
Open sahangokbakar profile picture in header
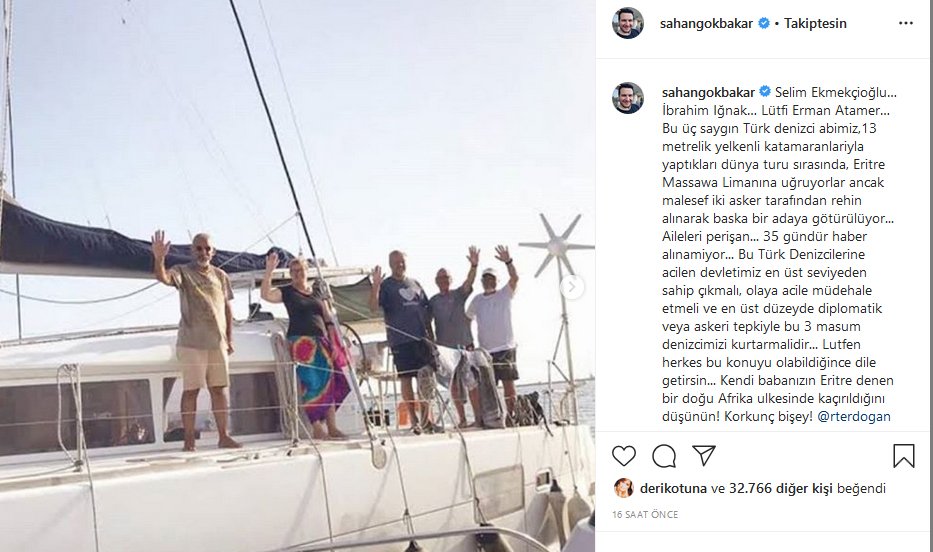[x=628, y=23]
